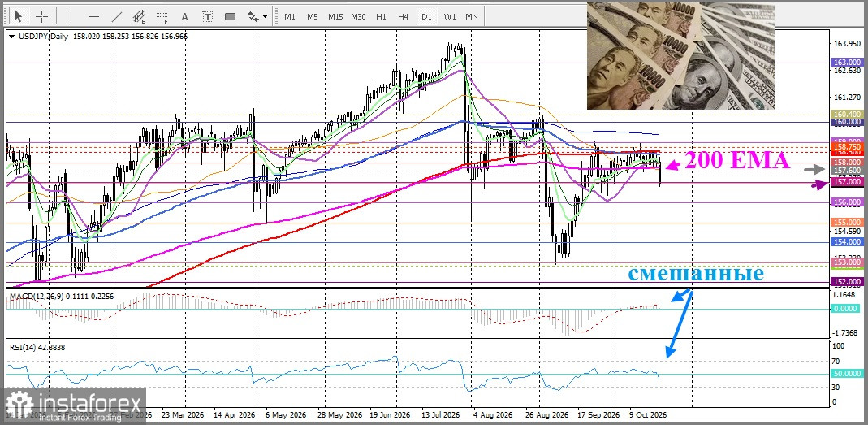
Task: Click the RSI 50.0000 level label
Action: [x=847, y=374]
